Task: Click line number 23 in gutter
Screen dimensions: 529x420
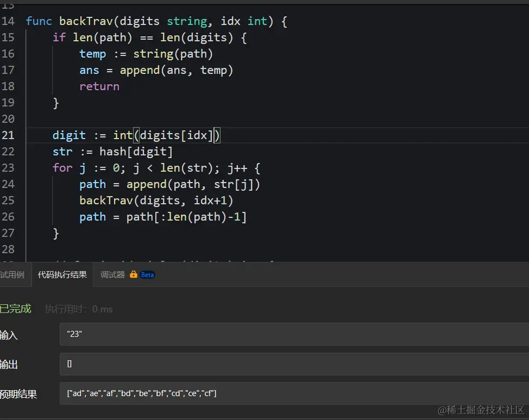Action: 8,168
